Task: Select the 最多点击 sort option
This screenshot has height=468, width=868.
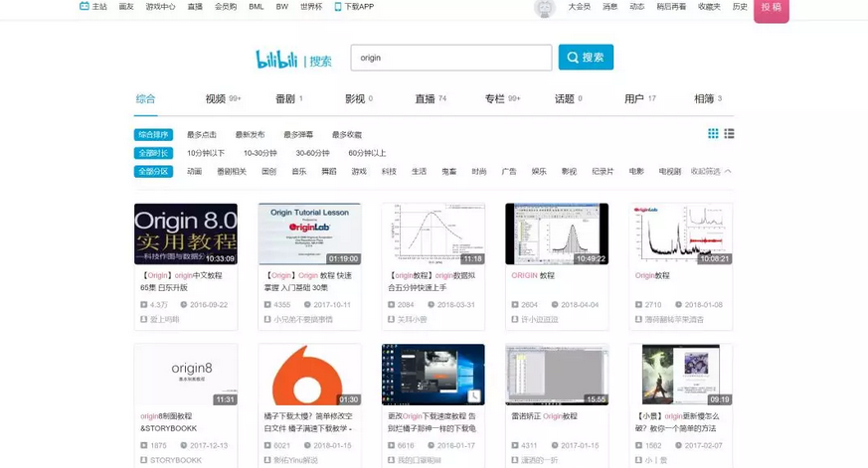Action: [x=202, y=135]
